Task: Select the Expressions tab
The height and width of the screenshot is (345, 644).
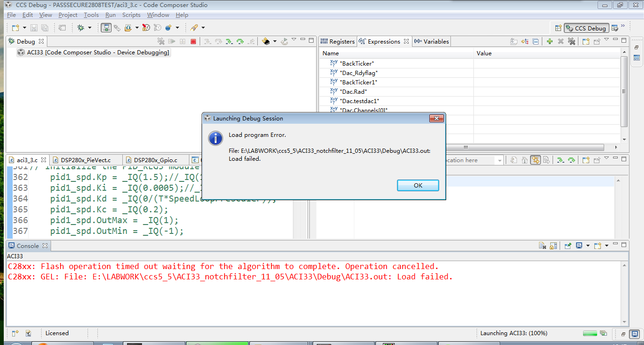Action: pos(383,41)
